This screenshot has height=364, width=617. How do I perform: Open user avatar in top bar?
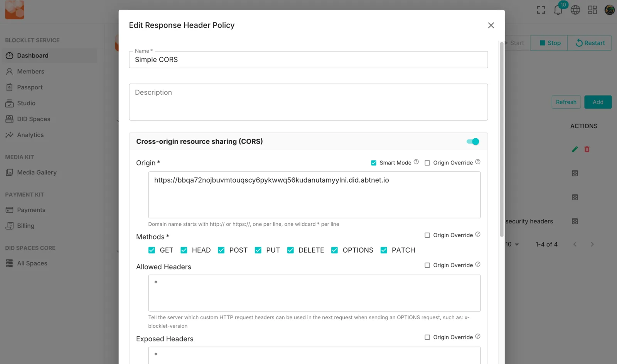coord(610,10)
